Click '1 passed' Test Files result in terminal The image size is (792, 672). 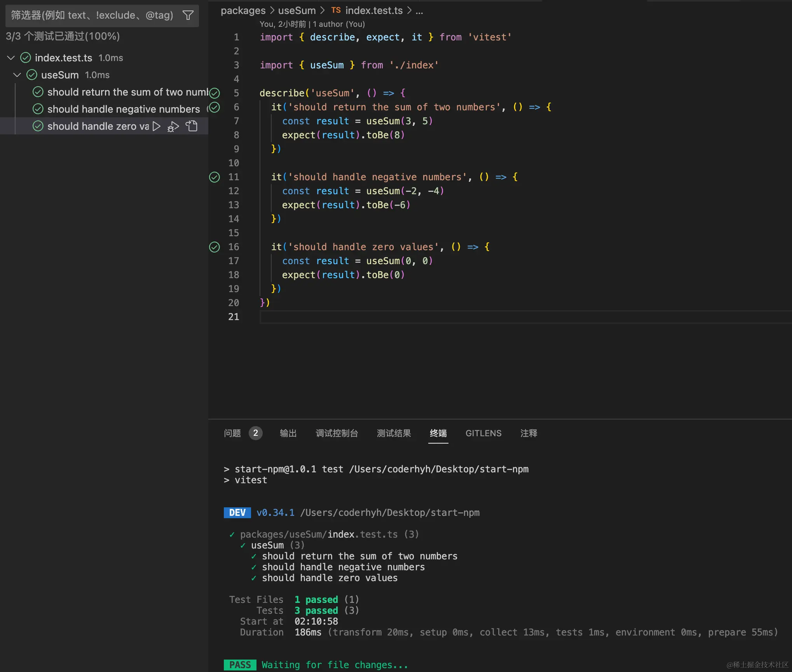pos(316,600)
